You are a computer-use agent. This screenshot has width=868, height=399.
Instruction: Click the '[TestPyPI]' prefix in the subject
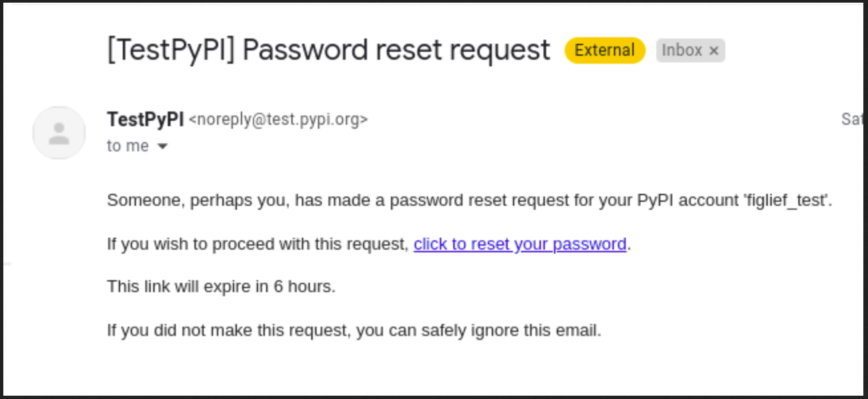(171, 50)
